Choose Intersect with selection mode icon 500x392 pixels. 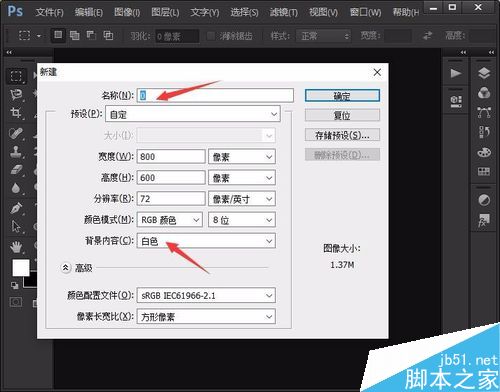108,35
